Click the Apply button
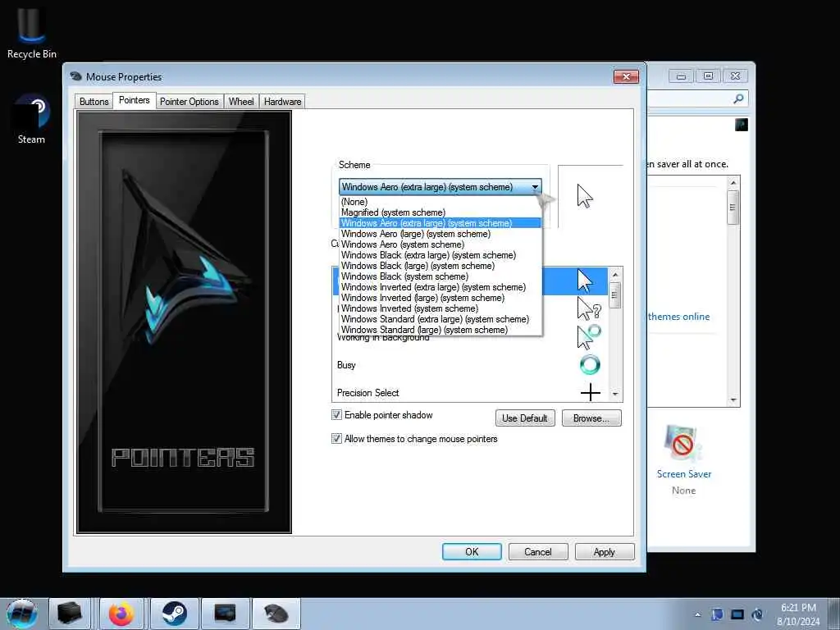Viewport: 840px width, 630px height. click(605, 552)
